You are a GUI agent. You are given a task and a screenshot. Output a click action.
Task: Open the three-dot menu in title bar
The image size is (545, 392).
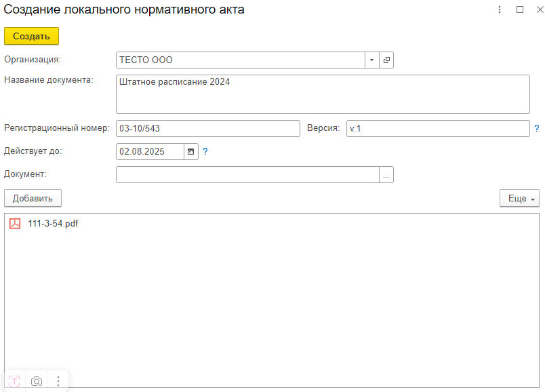pos(500,9)
